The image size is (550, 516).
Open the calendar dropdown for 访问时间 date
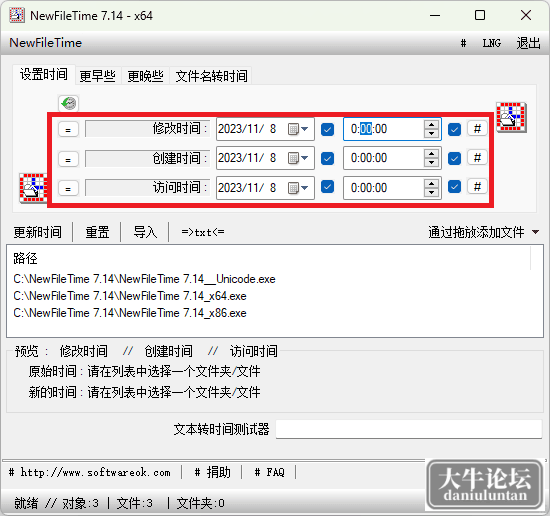298,188
